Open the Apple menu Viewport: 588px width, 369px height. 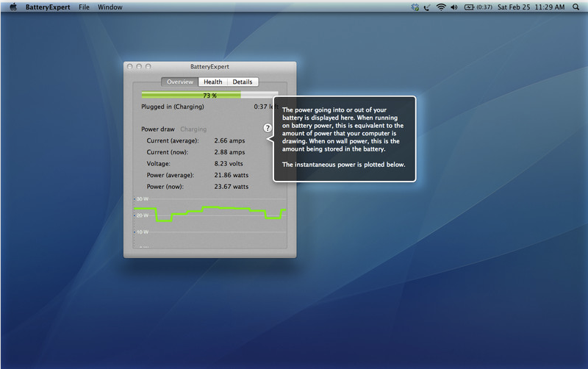tap(13, 7)
